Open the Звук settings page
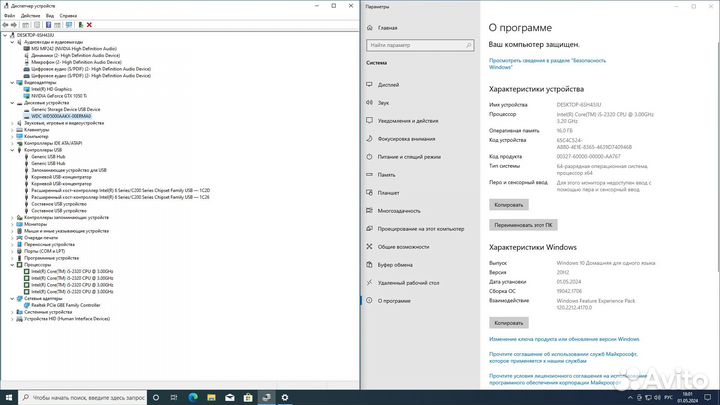This screenshot has height=405, width=720. (383, 103)
